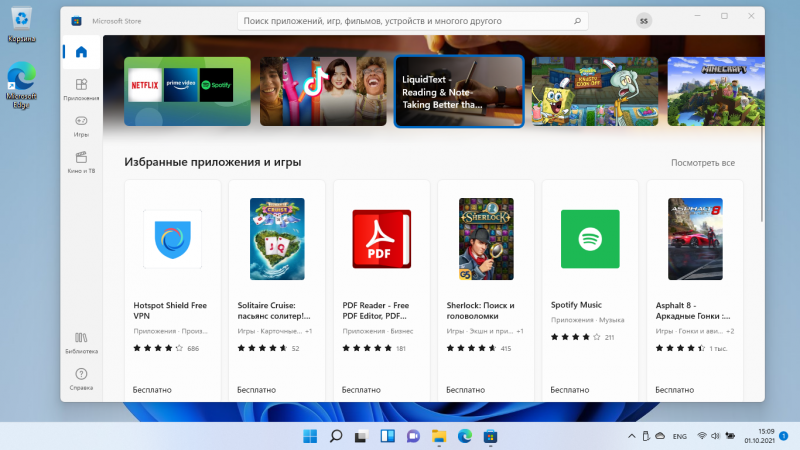Open the SpongeBob game banner

(594, 91)
